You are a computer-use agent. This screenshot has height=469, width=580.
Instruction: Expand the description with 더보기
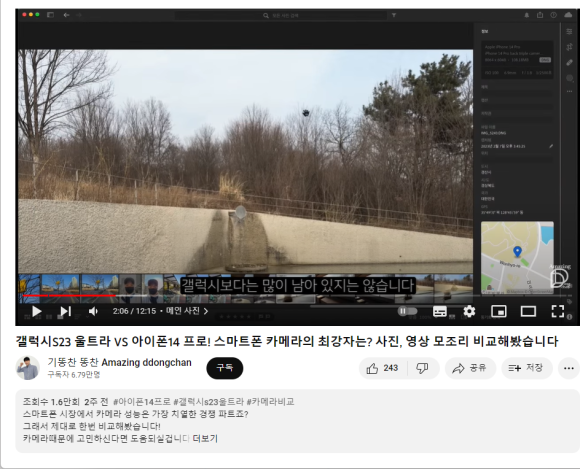205,439
